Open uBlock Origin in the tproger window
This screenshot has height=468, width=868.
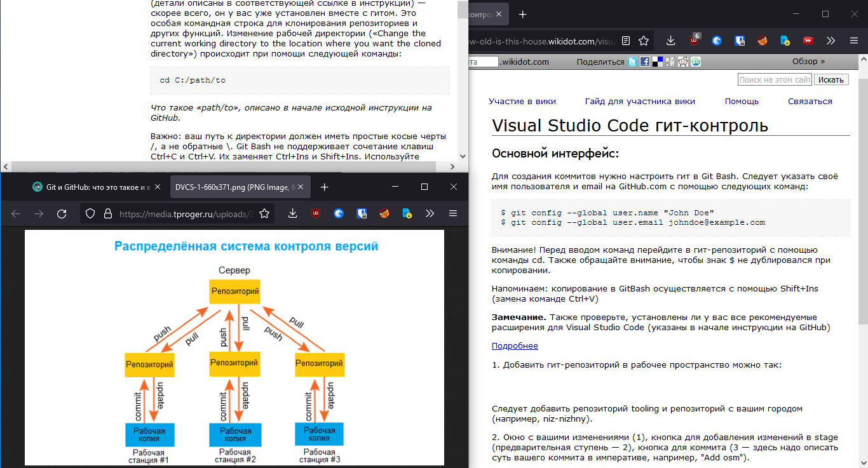pyautogui.click(x=315, y=214)
